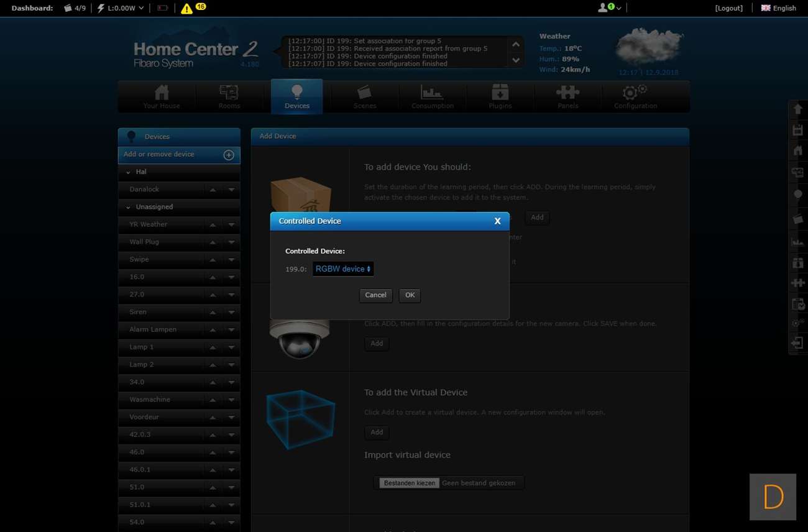Open the Your House tab

tap(162, 97)
